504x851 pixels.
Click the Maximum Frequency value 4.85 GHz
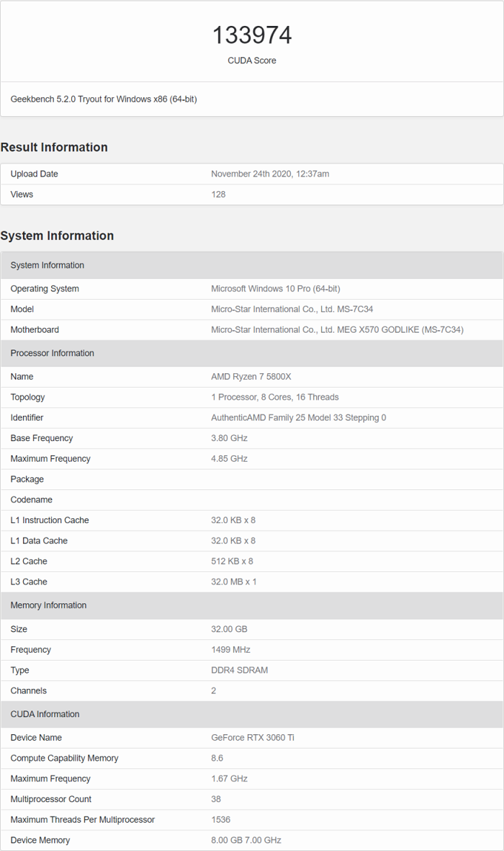[x=229, y=459]
